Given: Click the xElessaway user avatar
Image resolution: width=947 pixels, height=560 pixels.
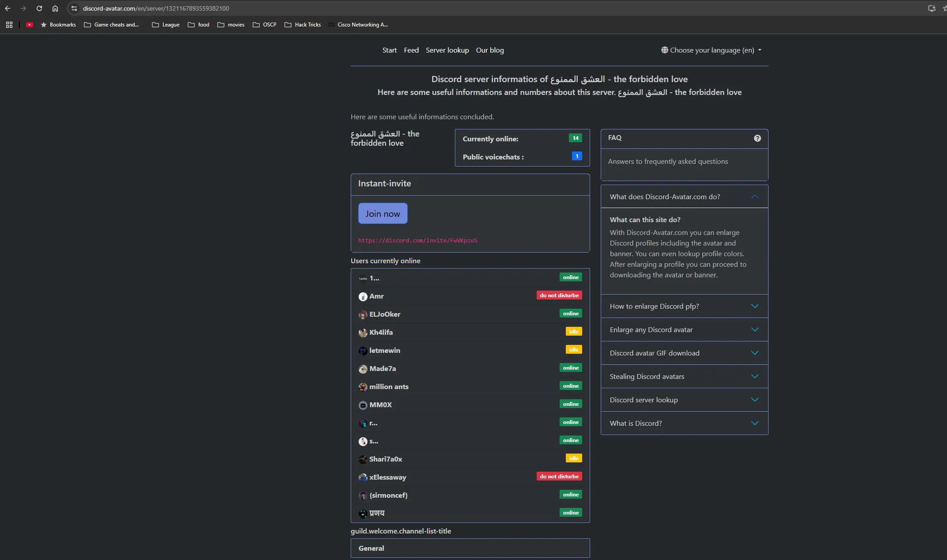Looking at the screenshot, I should coord(363,478).
